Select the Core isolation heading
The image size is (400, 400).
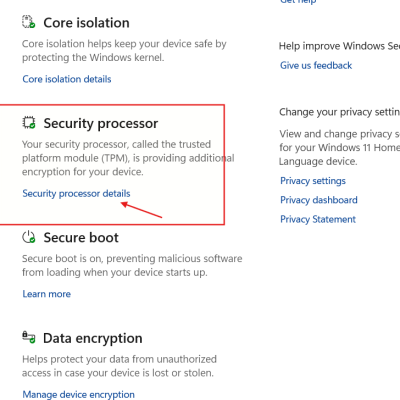pyautogui.click(x=86, y=23)
